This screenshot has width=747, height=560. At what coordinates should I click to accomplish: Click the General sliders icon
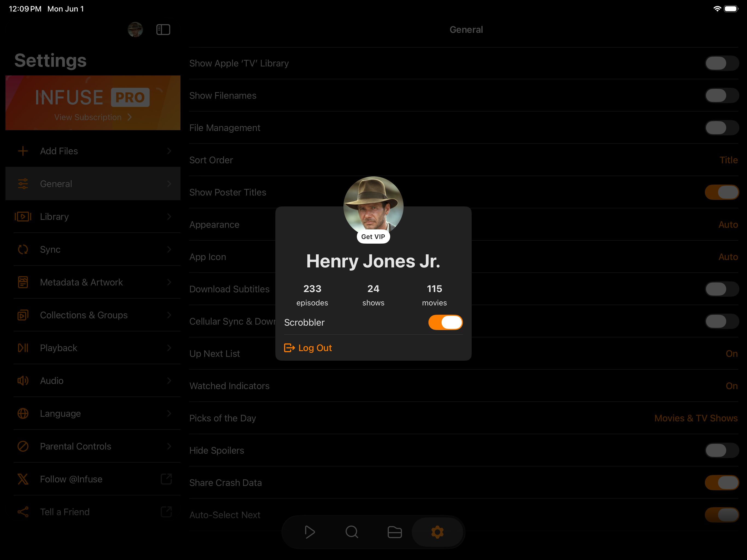point(23,184)
